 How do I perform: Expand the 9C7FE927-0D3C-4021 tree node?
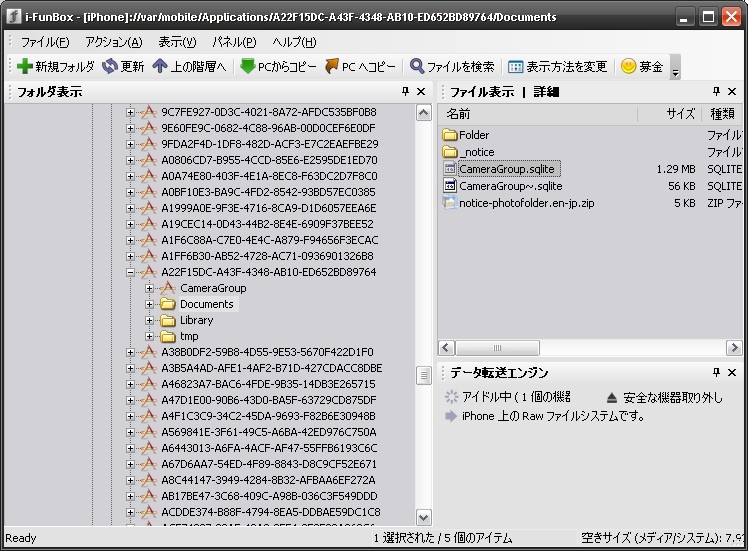(130, 112)
